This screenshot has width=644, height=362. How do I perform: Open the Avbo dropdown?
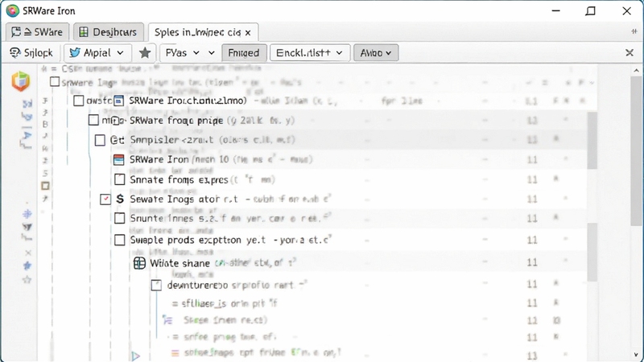pos(376,53)
